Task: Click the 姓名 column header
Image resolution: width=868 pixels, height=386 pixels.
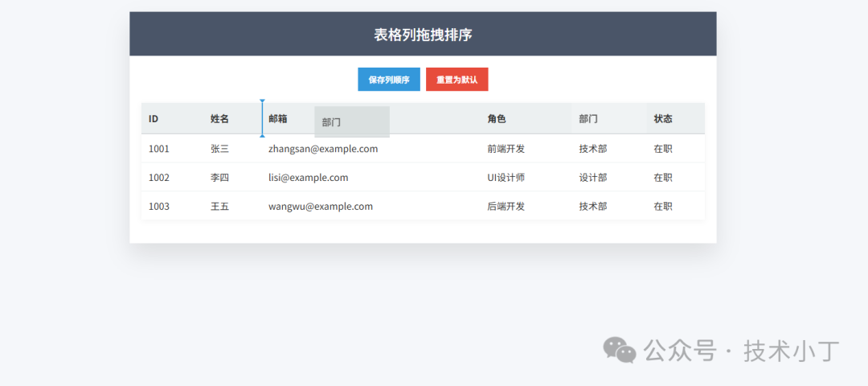Action: coord(219,119)
